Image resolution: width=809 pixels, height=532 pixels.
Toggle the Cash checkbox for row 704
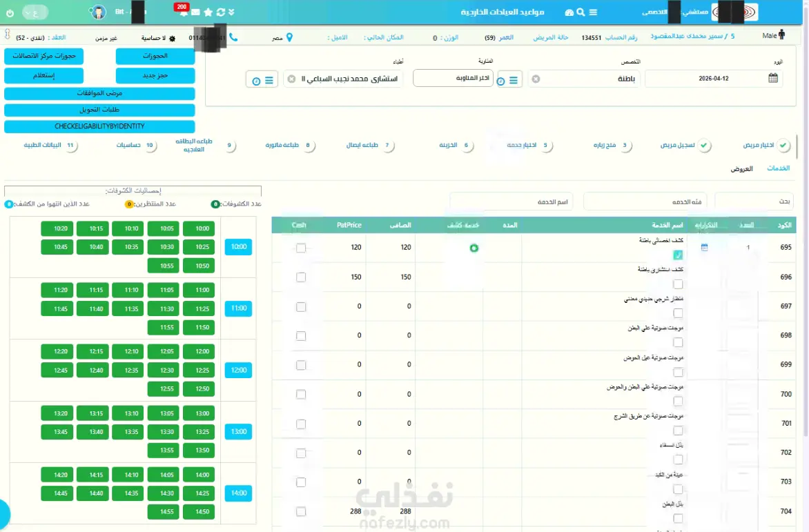click(301, 511)
